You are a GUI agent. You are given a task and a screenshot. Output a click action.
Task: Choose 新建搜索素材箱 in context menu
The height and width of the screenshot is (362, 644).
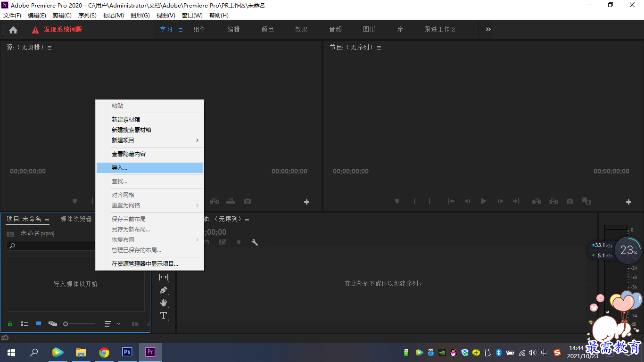click(150, 130)
